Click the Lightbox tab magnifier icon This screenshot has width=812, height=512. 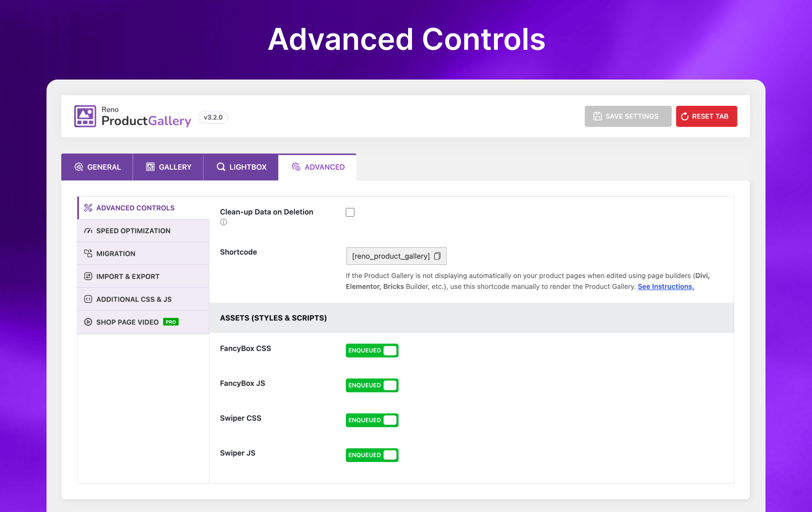221,167
